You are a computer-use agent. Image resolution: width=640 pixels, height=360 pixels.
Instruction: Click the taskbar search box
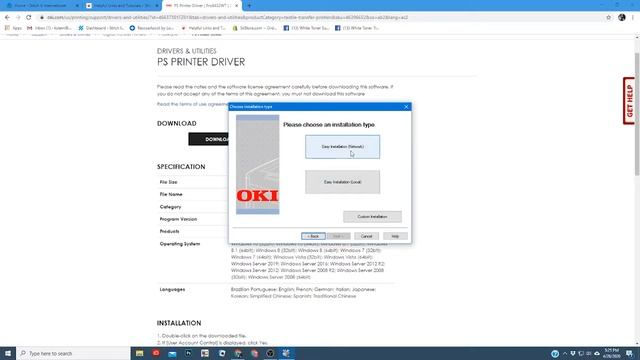pyautogui.click(x=73, y=353)
